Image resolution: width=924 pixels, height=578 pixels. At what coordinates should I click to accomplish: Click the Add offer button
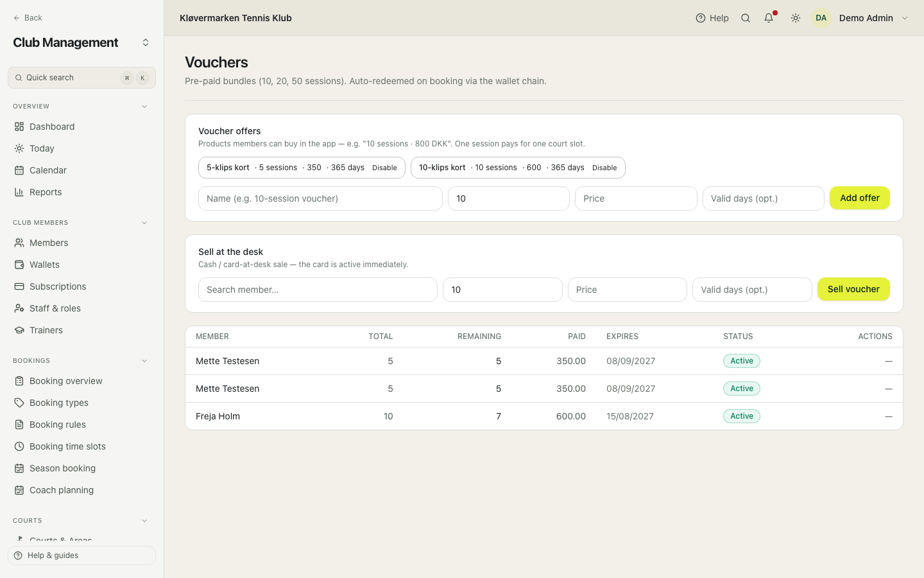(x=860, y=198)
